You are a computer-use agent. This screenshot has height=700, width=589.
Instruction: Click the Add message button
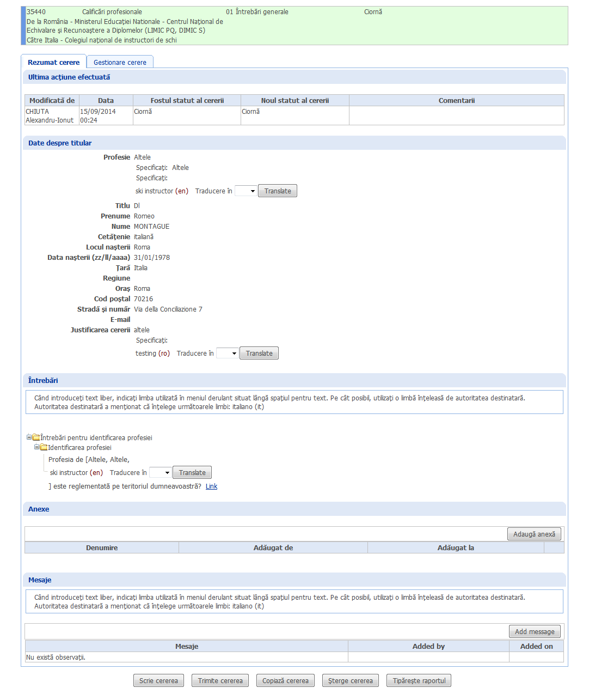point(535,632)
